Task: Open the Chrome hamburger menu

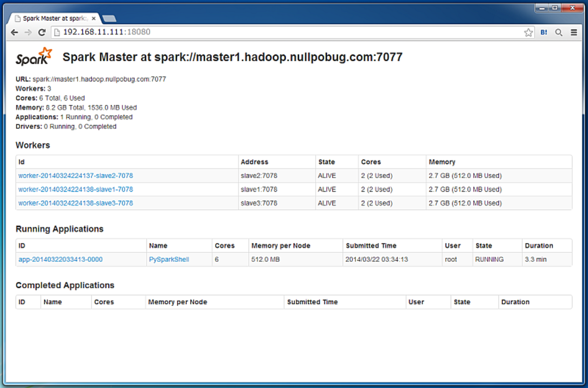Action: pos(574,33)
